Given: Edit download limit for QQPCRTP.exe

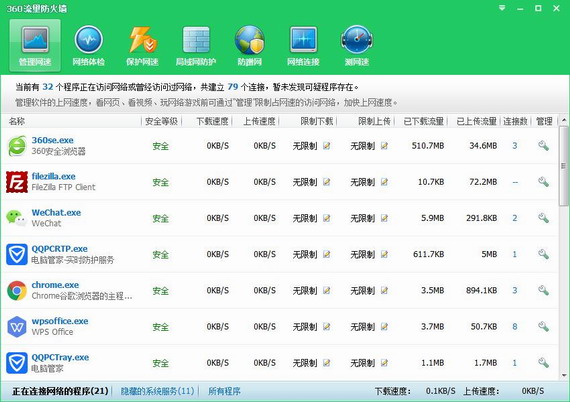Looking at the screenshot, I should click(326, 254).
